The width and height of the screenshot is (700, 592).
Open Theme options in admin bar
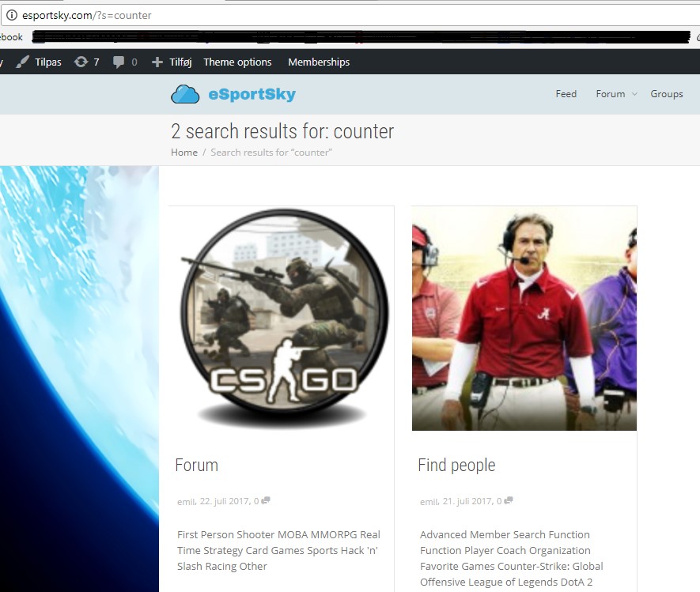[237, 62]
